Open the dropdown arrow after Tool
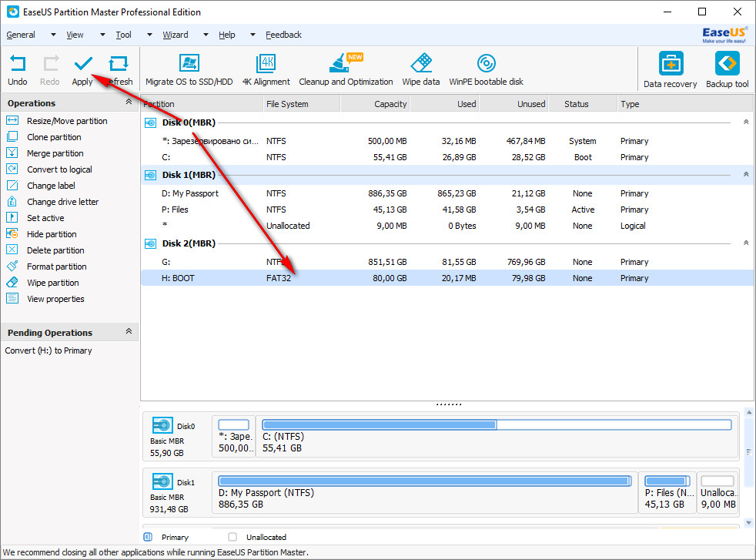 pyautogui.click(x=149, y=35)
